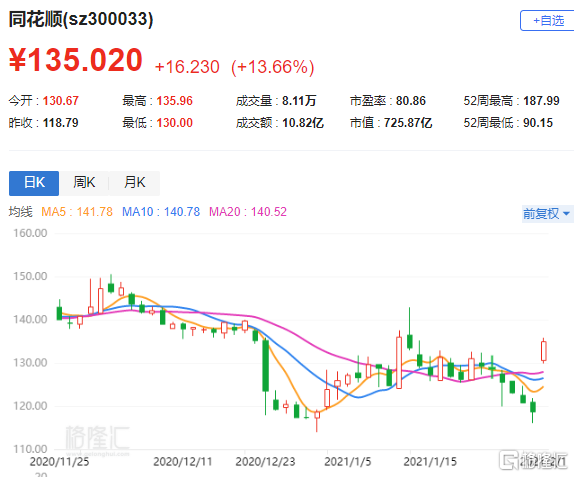Image resolution: width=574 pixels, height=477 pixels.
Task: Click the 160.00 y-axis label
Action: 30,233
